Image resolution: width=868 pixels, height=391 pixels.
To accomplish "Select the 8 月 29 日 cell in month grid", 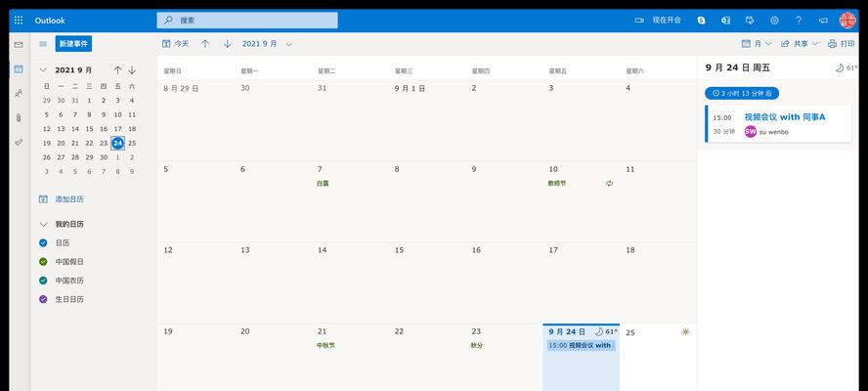I will pos(195,121).
